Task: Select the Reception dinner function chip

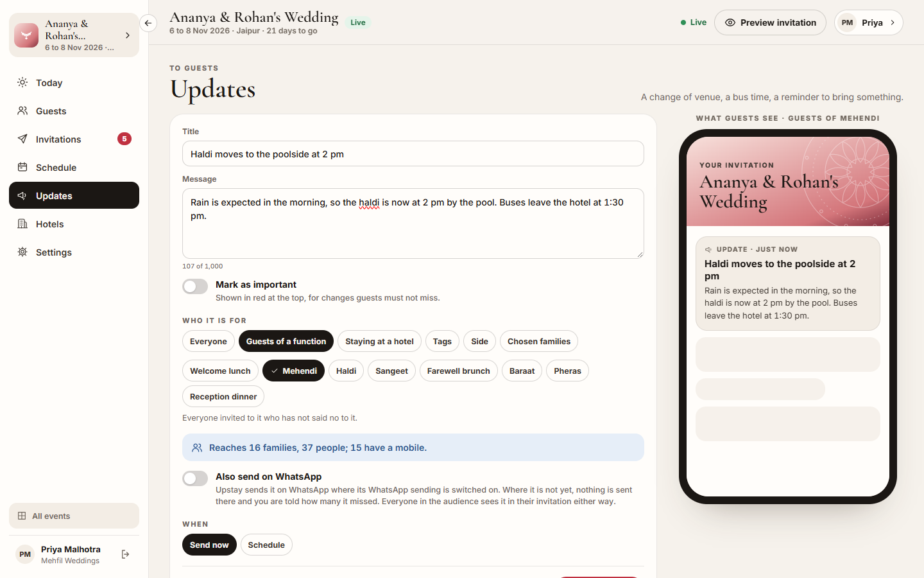Action: (x=223, y=396)
